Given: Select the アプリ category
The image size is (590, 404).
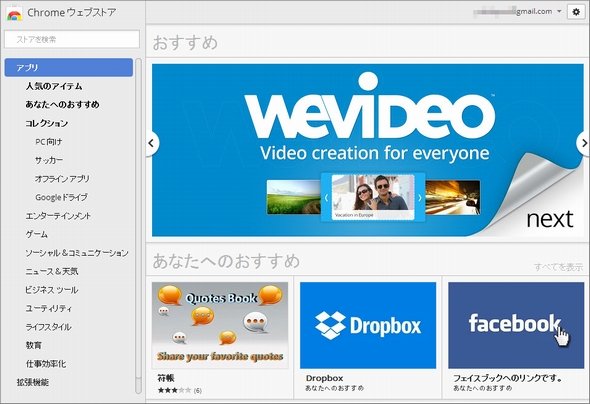Looking at the screenshot, I should [x=68, y=67].
